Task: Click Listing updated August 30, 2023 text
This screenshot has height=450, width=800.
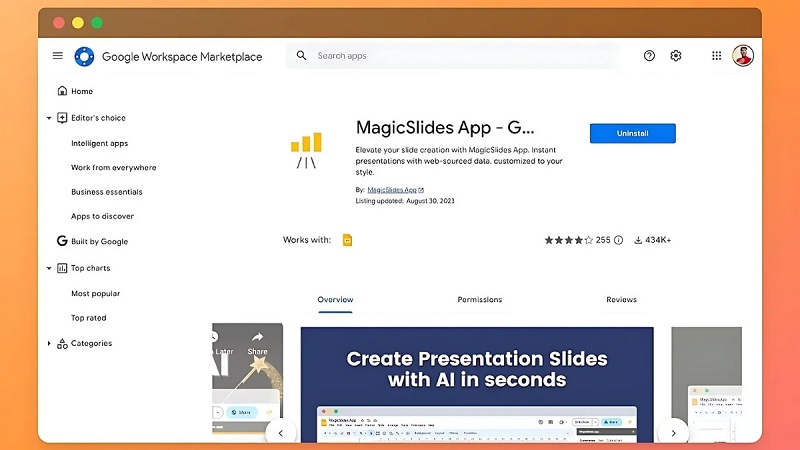Action: 405,201
